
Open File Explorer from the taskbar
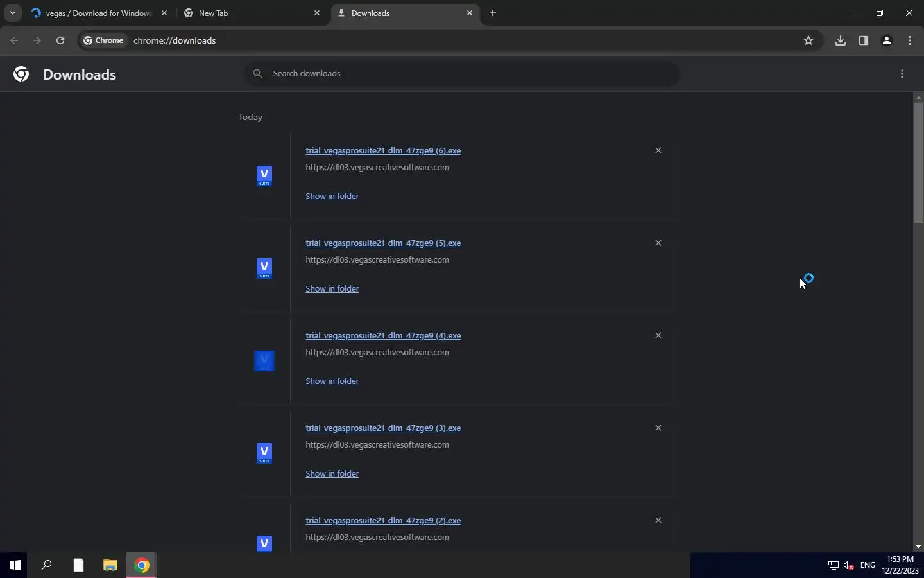[110, 565]
